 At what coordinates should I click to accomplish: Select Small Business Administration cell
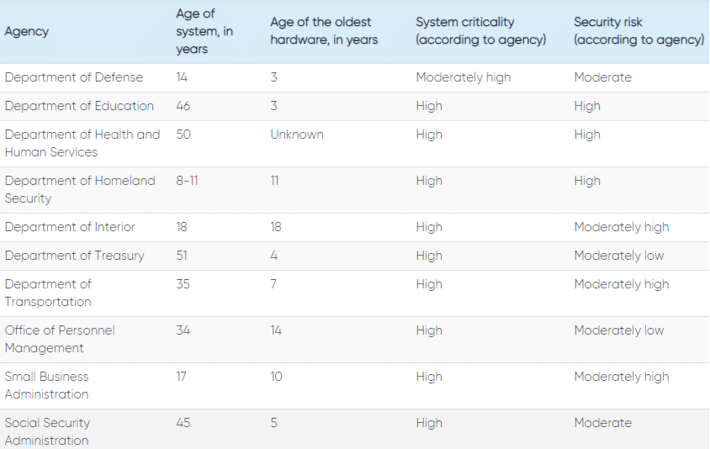[x=47, y=385]
